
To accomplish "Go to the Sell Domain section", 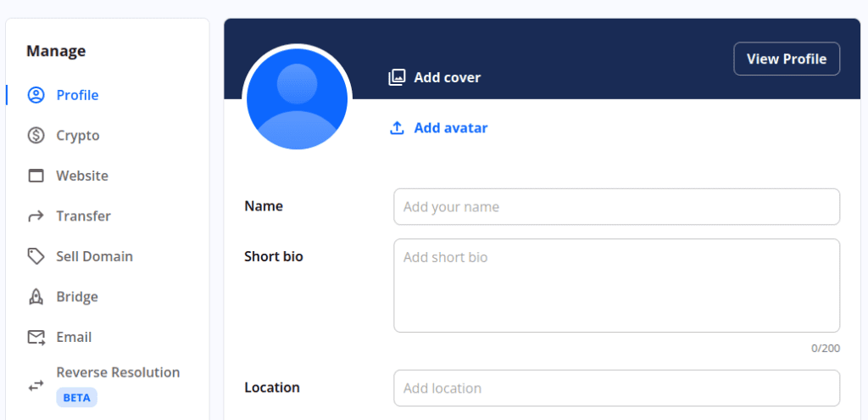I will pos(94,256).
